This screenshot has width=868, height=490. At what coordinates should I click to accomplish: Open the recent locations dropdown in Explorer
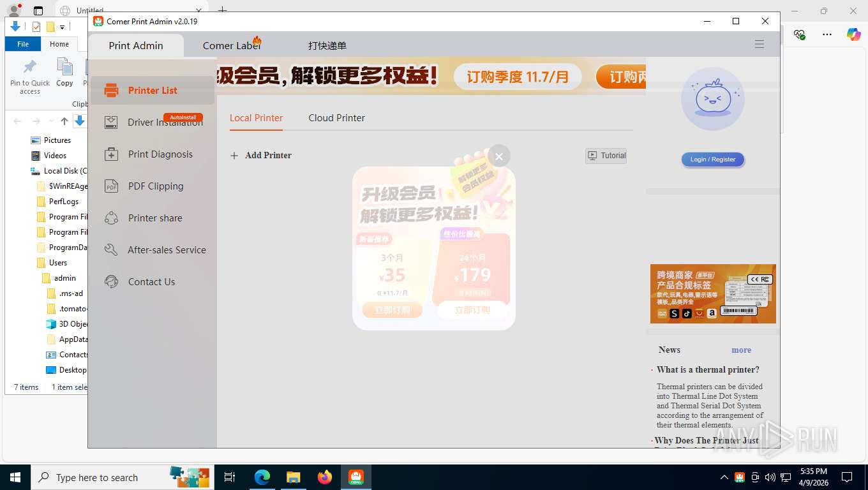51,121
